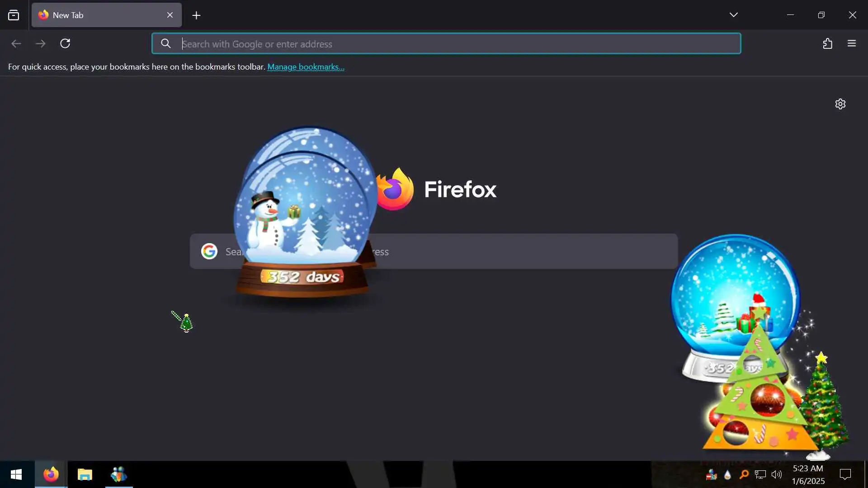This screenshot has height=488, width=868.
Task: Click the magnifier icon in address bar
Action: 166,43
